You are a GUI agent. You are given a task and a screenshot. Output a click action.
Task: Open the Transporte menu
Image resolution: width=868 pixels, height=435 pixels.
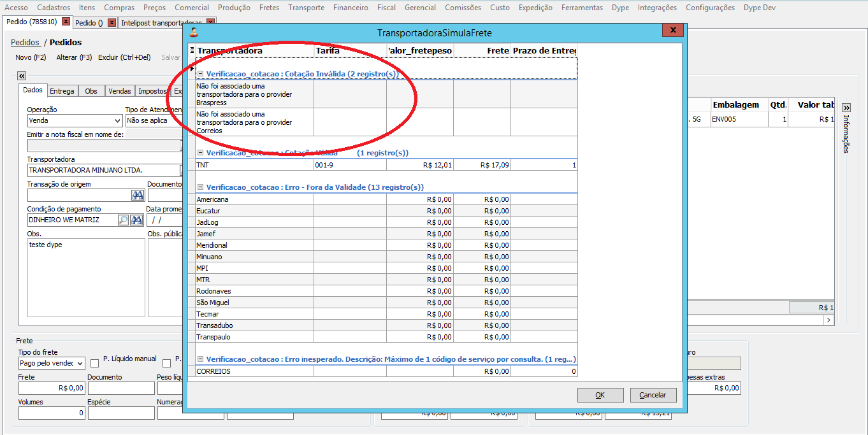pyautogui.click(x=306, y=8)
